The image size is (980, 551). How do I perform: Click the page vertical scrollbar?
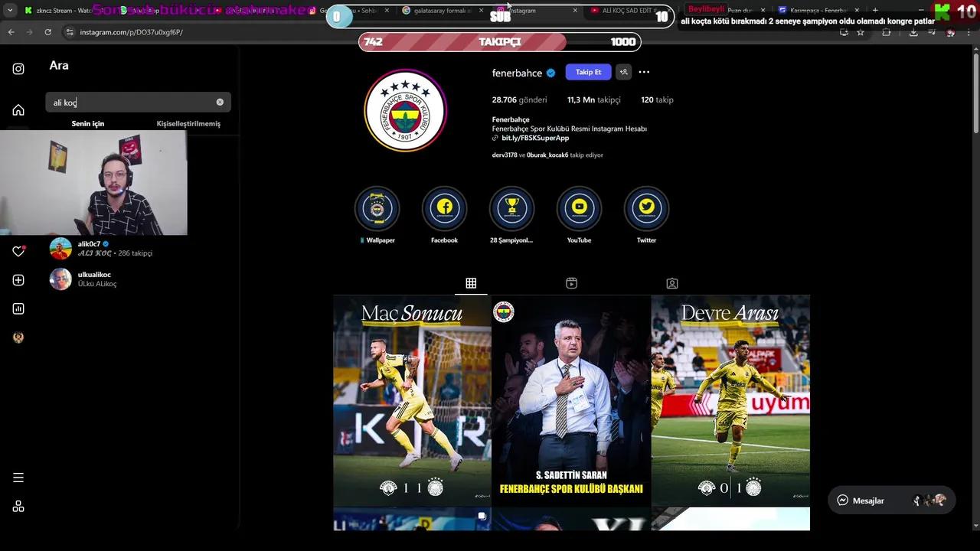click(975, 92)
